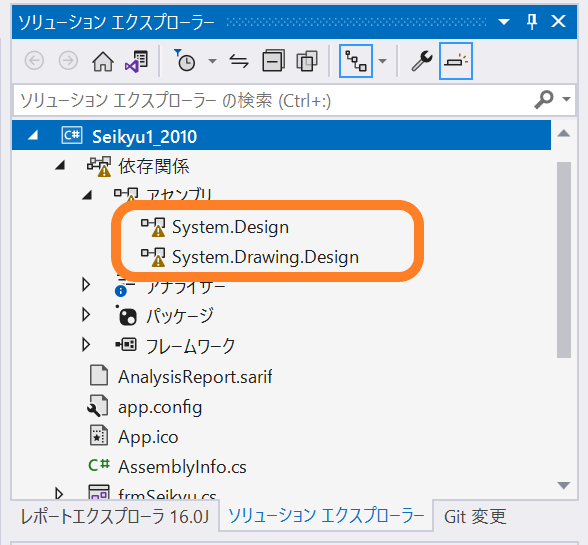Open the pending changes filter clock icon
588x545 pixels.
[x=184, y=60]
